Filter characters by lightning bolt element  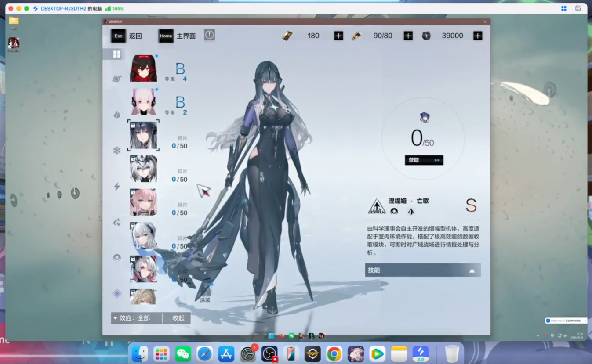tap(117, 187)
